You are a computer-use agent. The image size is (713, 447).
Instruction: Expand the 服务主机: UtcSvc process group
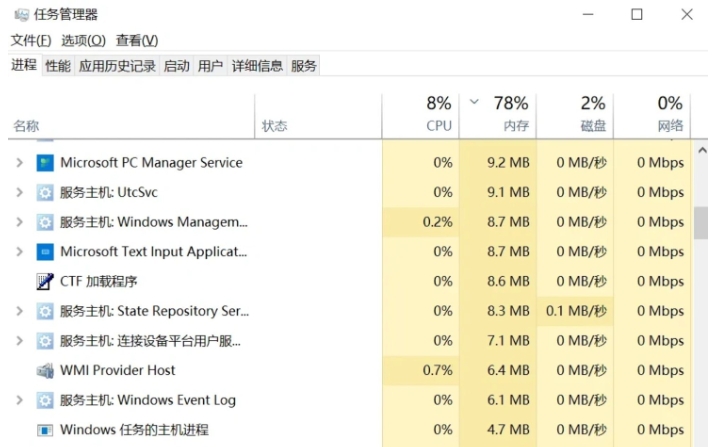click(x=20, y=192)
